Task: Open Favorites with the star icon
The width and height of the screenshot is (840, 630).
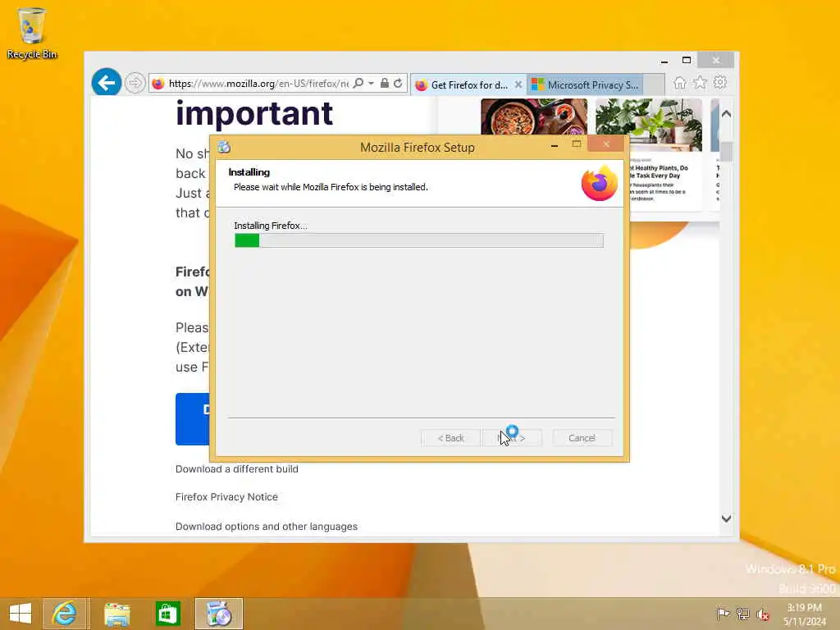Action: [x=700, y=83]
